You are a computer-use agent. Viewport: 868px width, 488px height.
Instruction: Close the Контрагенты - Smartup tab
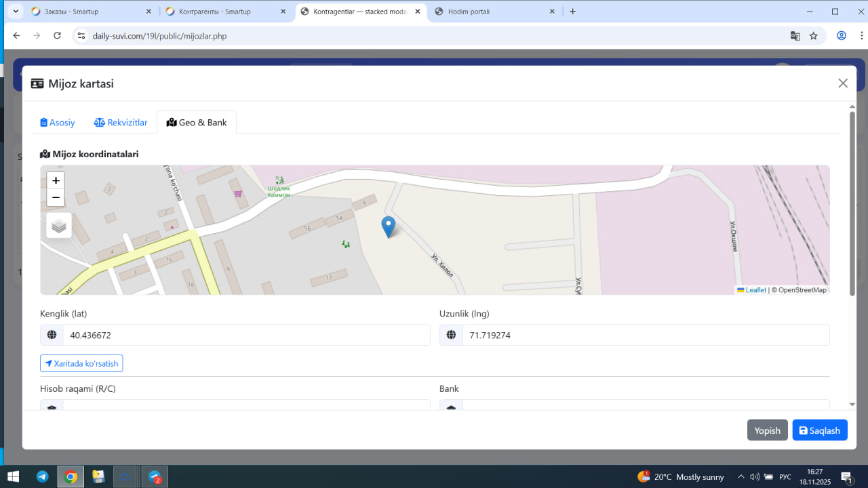coord(283,12)
